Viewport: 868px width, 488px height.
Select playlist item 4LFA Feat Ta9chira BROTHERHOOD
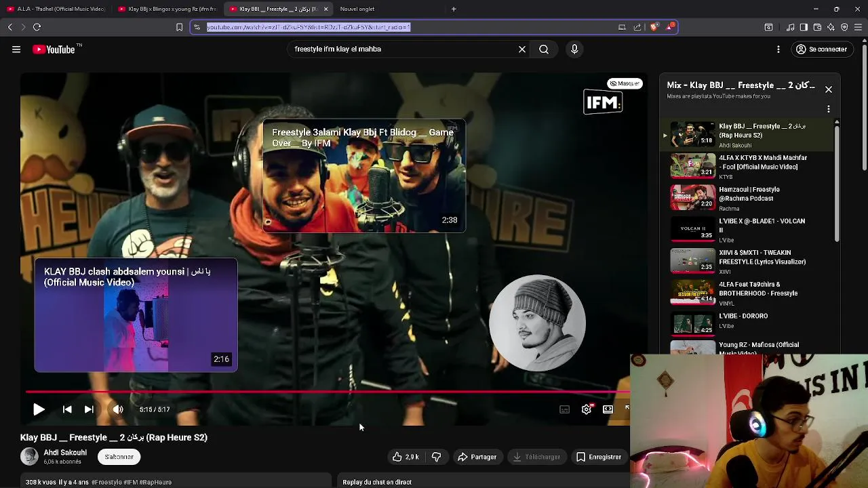(746, 293)
